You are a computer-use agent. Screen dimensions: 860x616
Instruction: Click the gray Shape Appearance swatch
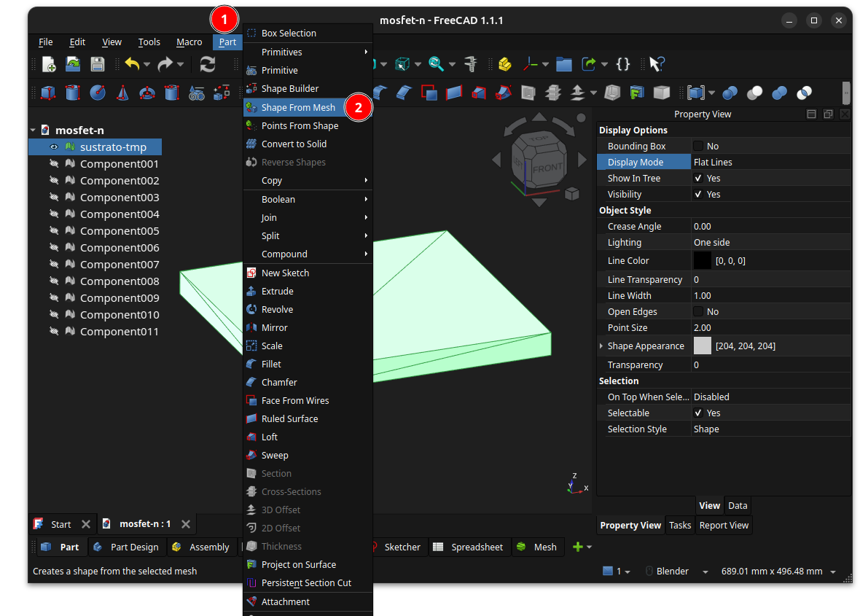click(702, 346)
